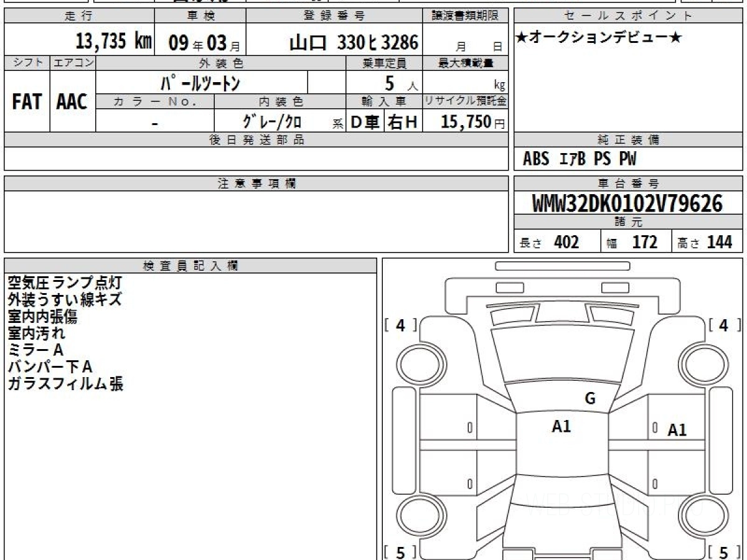Viewport: 747px width, 560px height.
Task: Click inspector note 外装うすい線キズ
Action: 64,300
